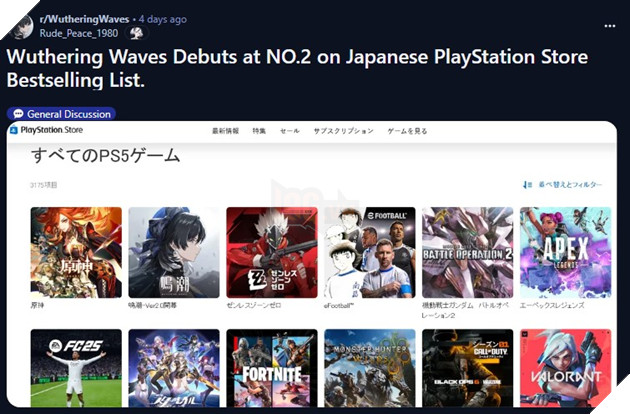Open the 特集 menu item
The width and height of the screenshot is (630, 414).
tap(259, 131)
